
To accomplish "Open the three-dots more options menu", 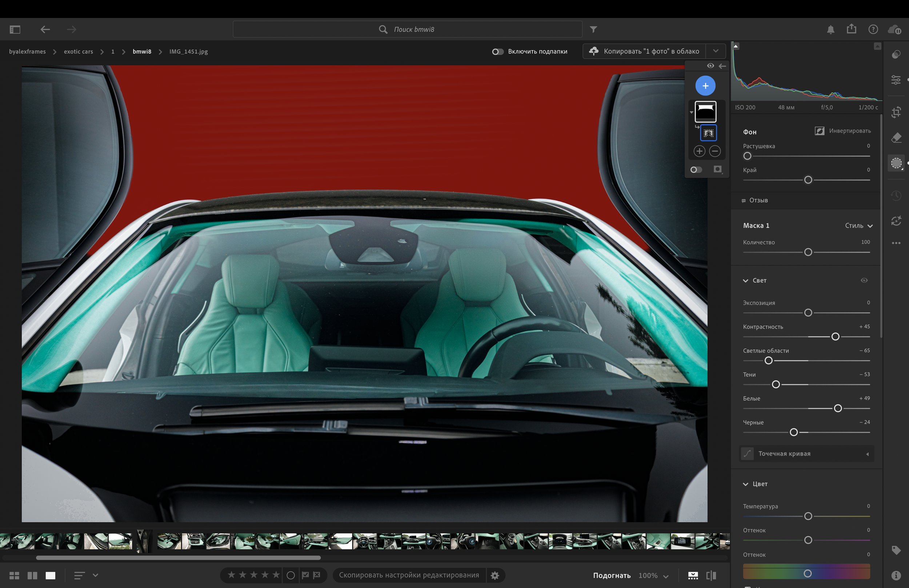I will pos(896,243).
